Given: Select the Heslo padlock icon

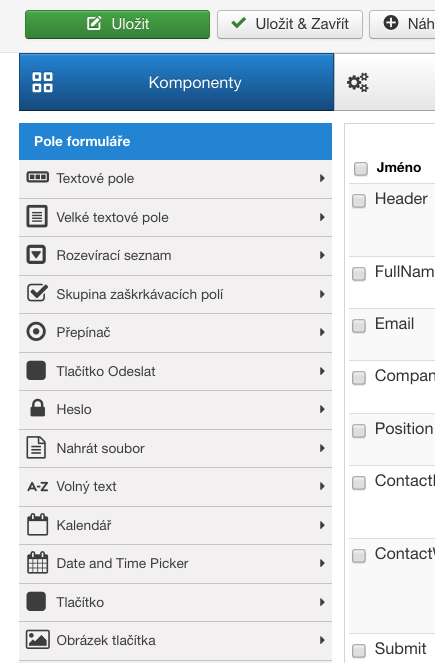Looking at the screenshot, I should [38, 408].
